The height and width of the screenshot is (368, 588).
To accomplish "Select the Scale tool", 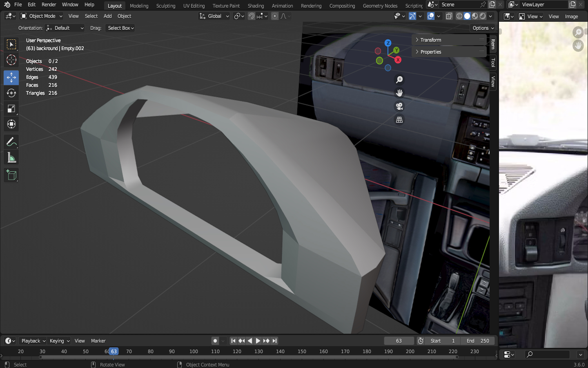I will point(11,109).
